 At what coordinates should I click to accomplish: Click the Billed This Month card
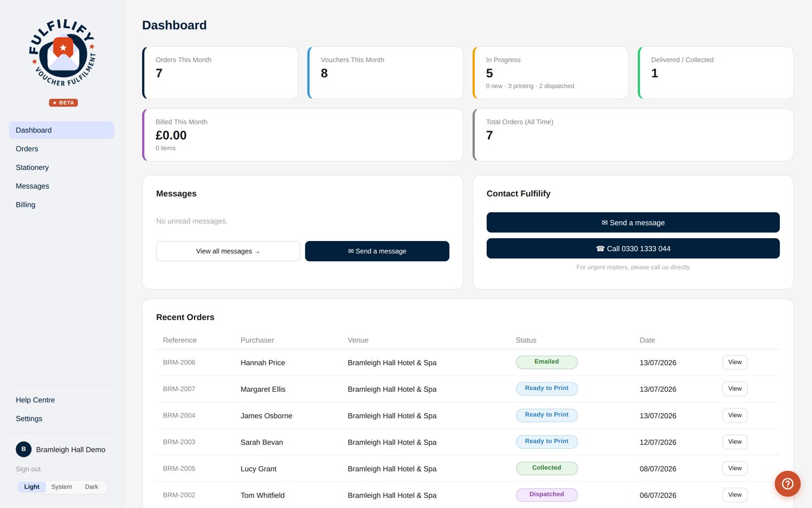(303, 135)
